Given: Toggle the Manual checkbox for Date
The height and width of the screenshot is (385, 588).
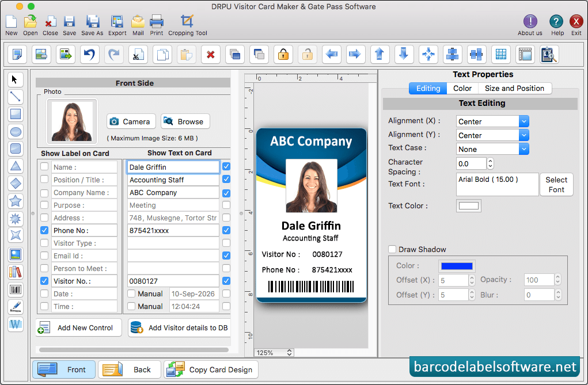Looking at the screenshot, I should pyautogui.click(x=131, y=293).
